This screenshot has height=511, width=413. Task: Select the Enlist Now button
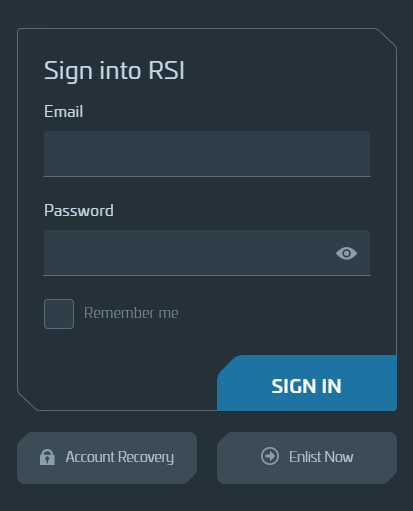(x=307, y=458)
